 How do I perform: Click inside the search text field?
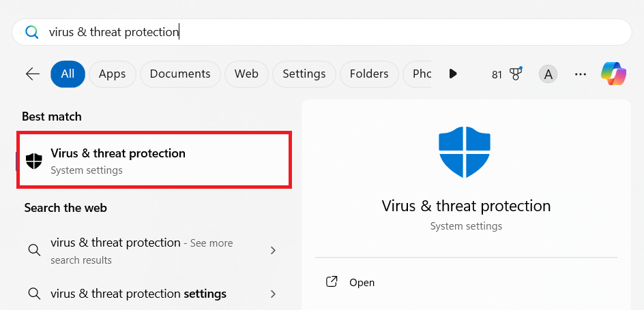click(x=341, y=32)
